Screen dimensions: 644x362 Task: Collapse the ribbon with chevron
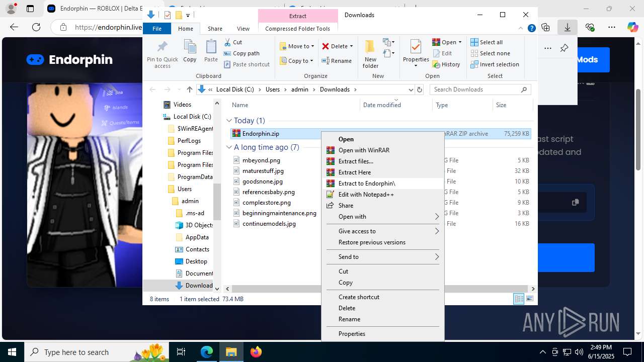(x=521, y=29)
